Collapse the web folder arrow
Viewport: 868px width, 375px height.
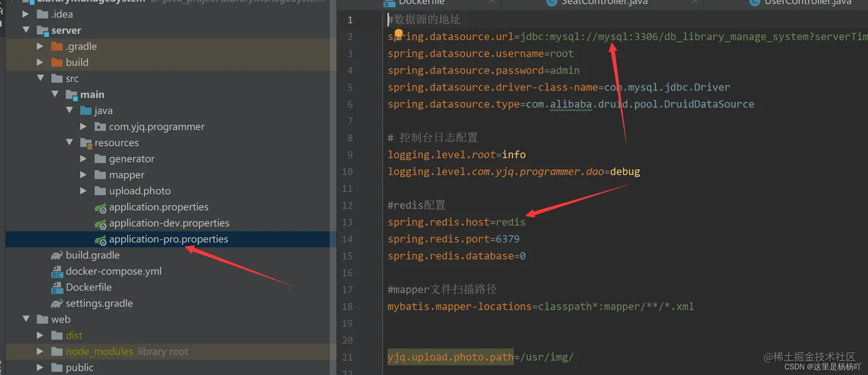[x=26, y=319]
